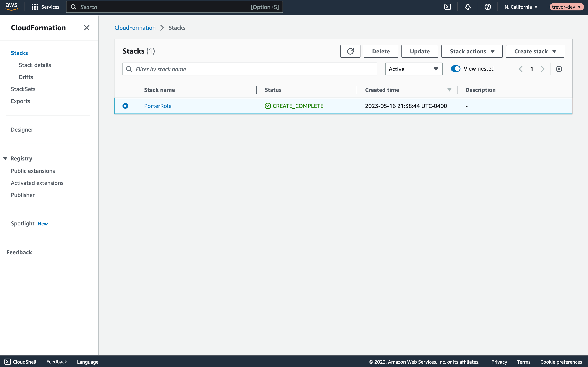Open the CloudShell icon in top bar

447,7
